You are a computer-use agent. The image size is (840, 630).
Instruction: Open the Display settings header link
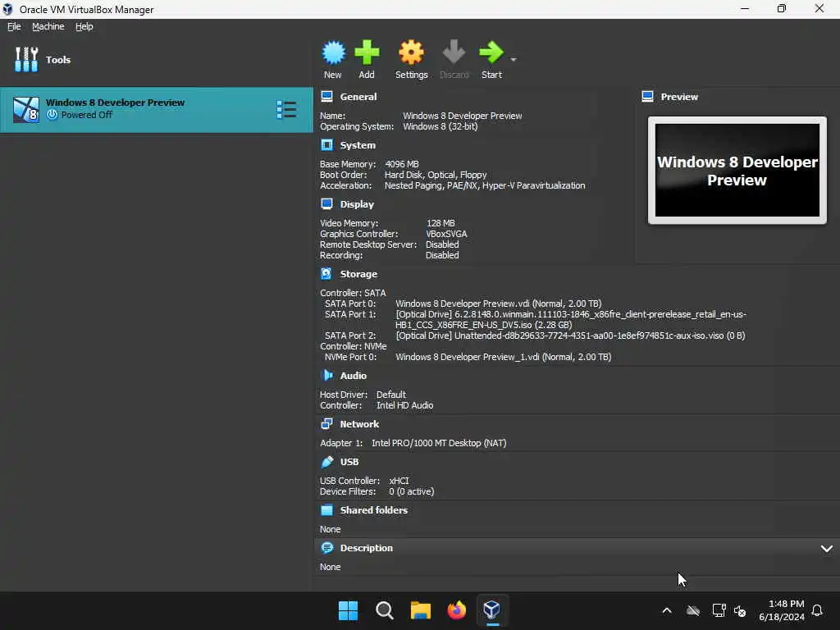point(357,204)
